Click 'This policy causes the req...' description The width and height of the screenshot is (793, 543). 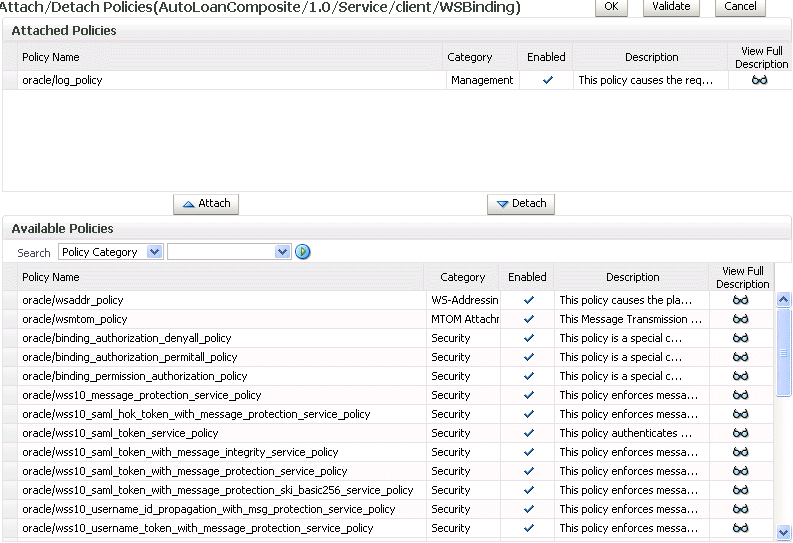[646, 80]
